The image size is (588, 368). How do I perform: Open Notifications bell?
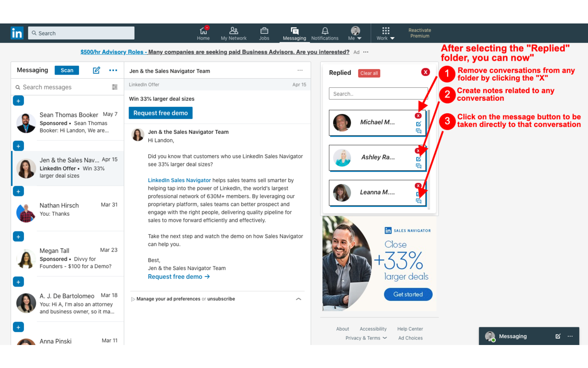point(325,34)
